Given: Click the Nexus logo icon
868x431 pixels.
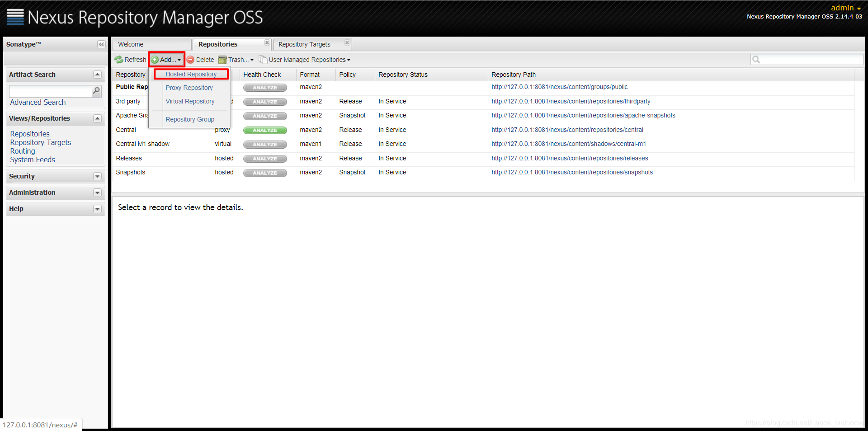Looking at the screenshot, I should [15, 17].
